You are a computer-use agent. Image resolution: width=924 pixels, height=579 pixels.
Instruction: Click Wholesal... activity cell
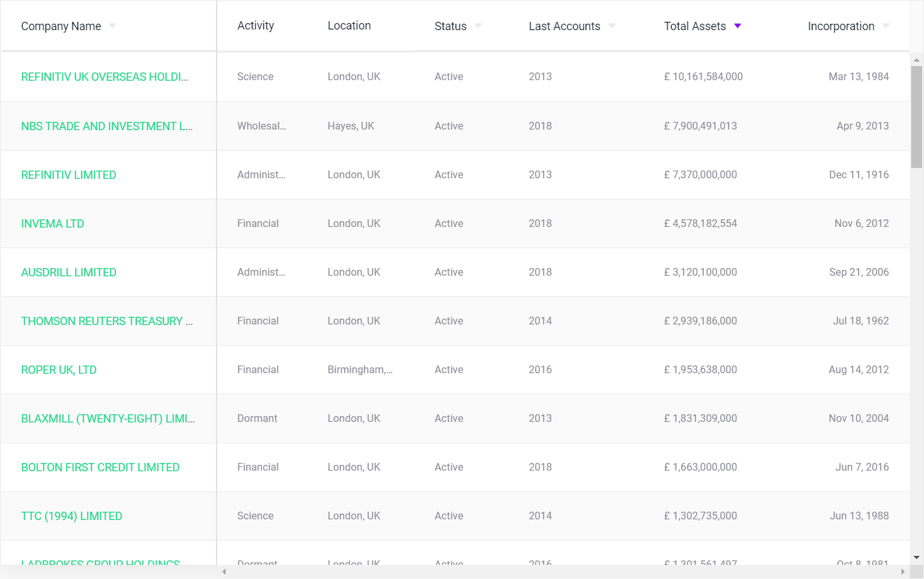pos(261,126)
